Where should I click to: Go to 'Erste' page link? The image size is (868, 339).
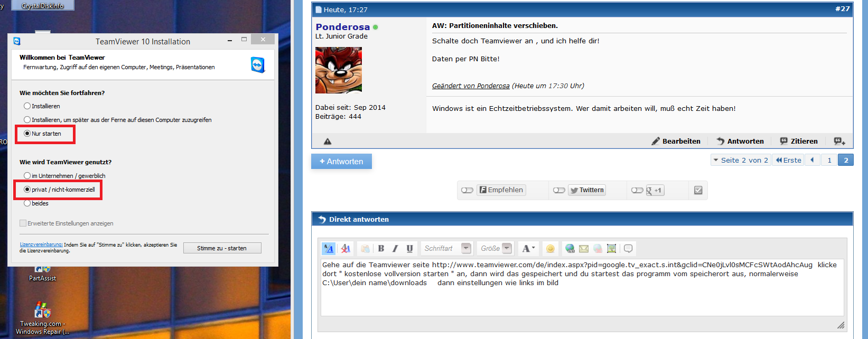point(788,160)
